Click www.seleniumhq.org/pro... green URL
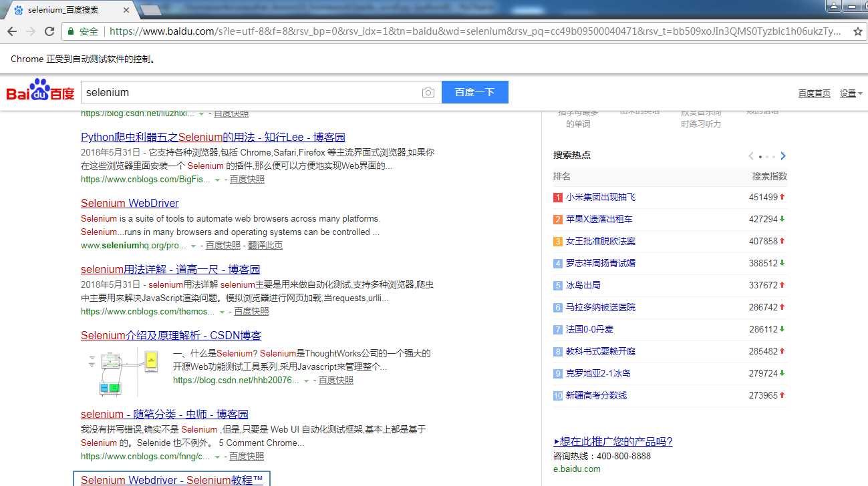The width and height of the screenshot is (868, 486). (134, 245)
